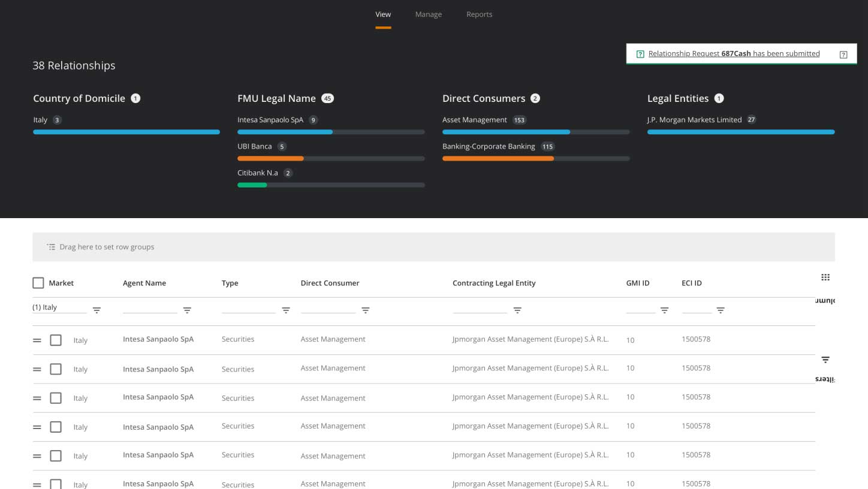Click the orange UBI Banca progress bar
Viewport: 868px width, 489px height.
270,158
